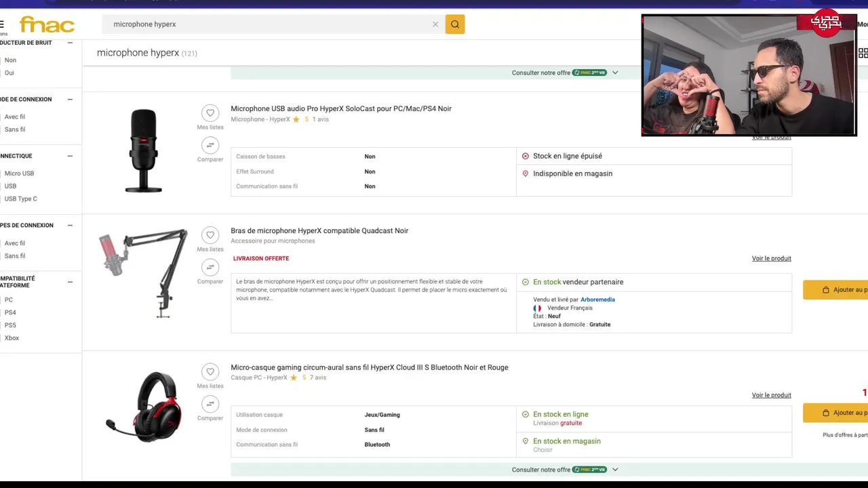Click the microphone hyperx search input field
This screenshot has height=488, width=868.
271,24
